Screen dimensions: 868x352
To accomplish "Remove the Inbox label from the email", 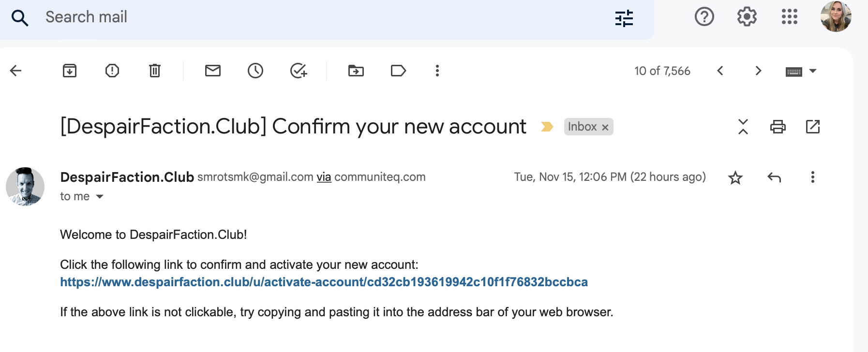I will pyautogui.click(x=605, y=127).
